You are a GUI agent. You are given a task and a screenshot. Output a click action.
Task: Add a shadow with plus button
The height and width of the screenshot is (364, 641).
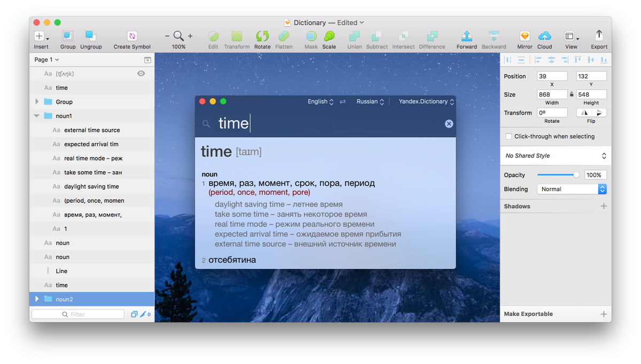pos(604,206)
